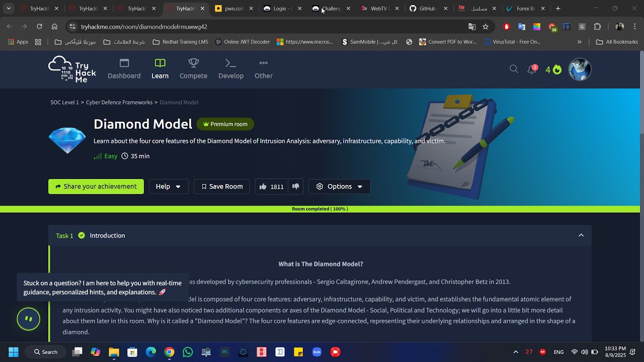Open the ENG language indicator
The width and height of the screenshot is (644, 362).
(x=558, y=352)
